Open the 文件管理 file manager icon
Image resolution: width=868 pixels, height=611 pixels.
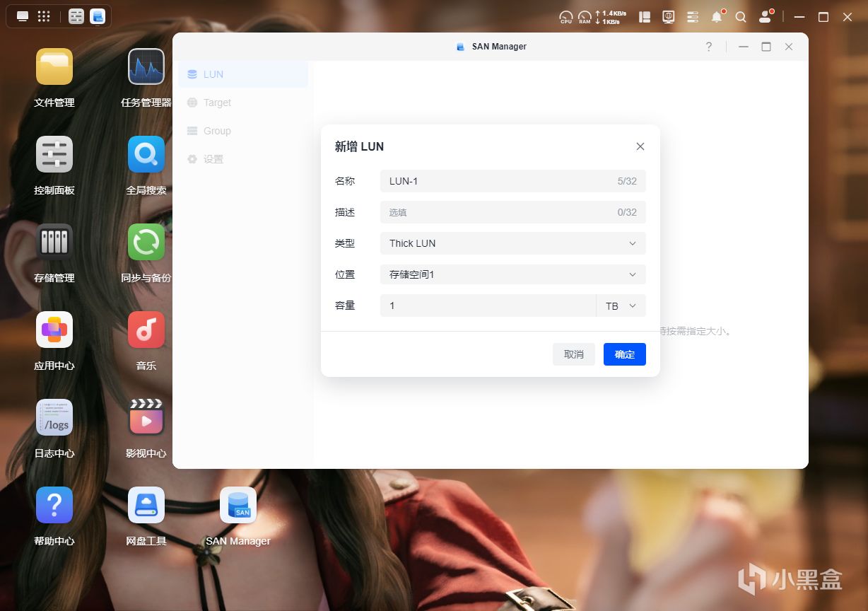(54, 66)
